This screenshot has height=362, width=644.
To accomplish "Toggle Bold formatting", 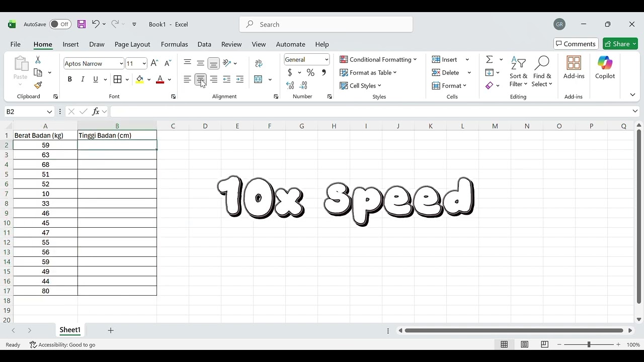I will 70,79.
